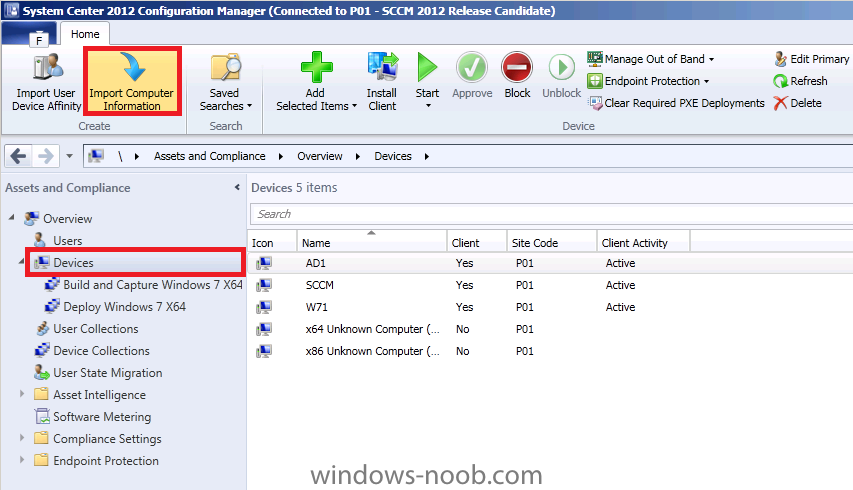Click the AD1 device icon

(x=264, y=263)
